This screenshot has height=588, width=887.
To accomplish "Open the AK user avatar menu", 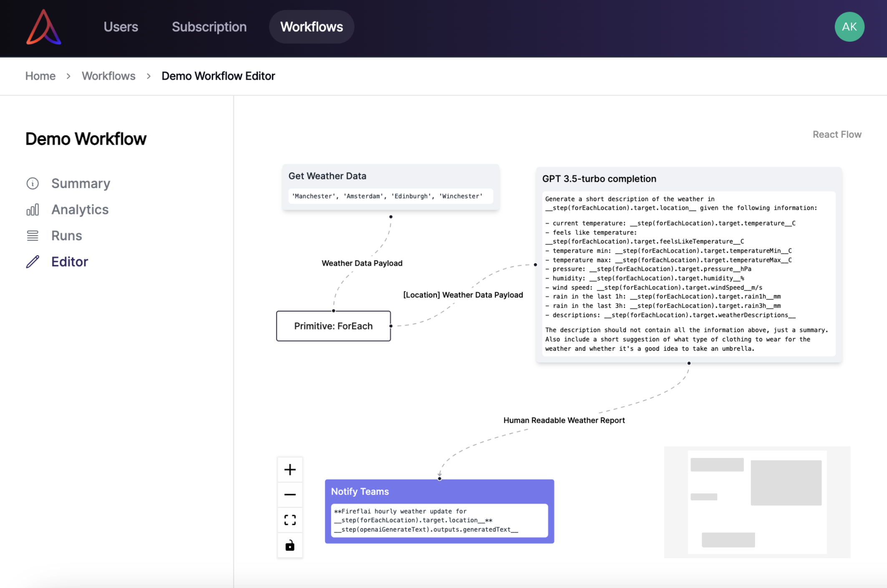I will [849, 27].
